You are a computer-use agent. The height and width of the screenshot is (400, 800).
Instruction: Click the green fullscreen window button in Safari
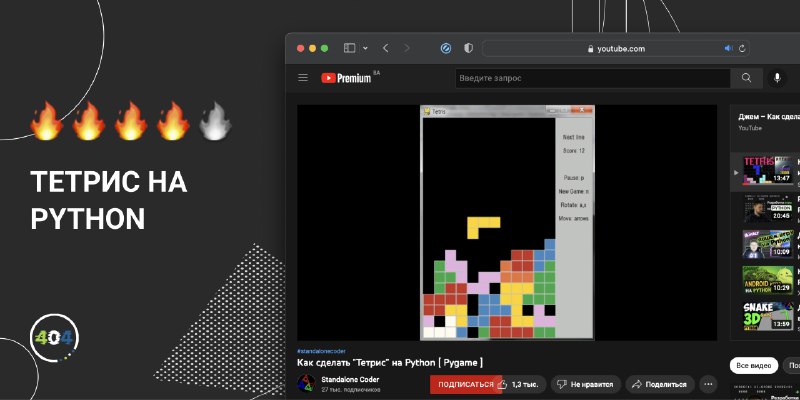click(x=324, y=48)
